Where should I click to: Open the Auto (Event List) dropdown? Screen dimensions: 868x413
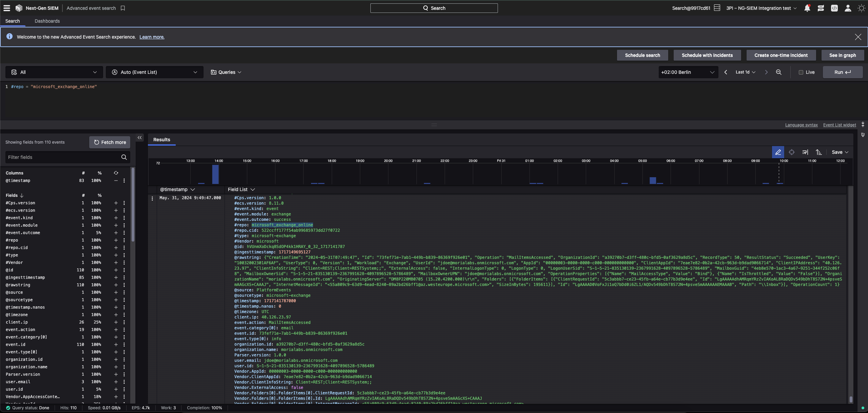154,72
